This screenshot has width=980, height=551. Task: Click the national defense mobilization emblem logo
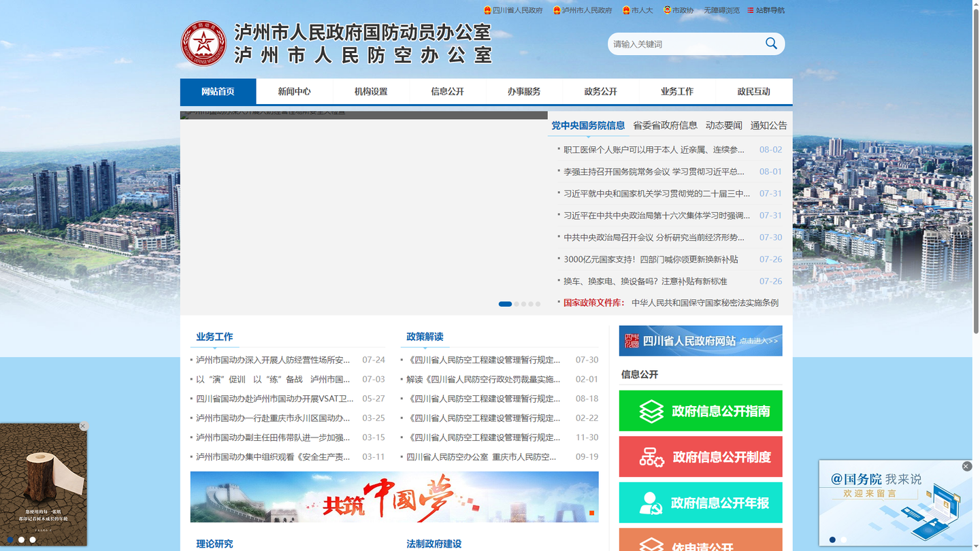(203, 44)
